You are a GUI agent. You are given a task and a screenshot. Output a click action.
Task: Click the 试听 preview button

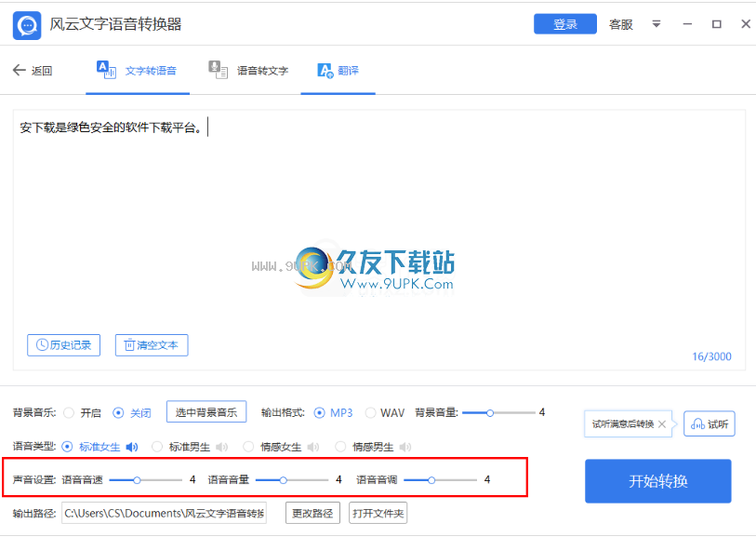(710, 424)
